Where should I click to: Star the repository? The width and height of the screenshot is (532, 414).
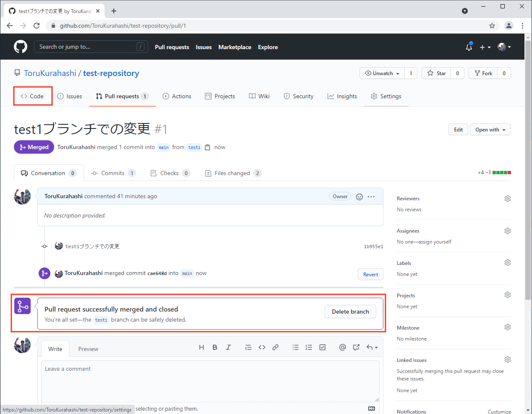click(x=437, y=73)
